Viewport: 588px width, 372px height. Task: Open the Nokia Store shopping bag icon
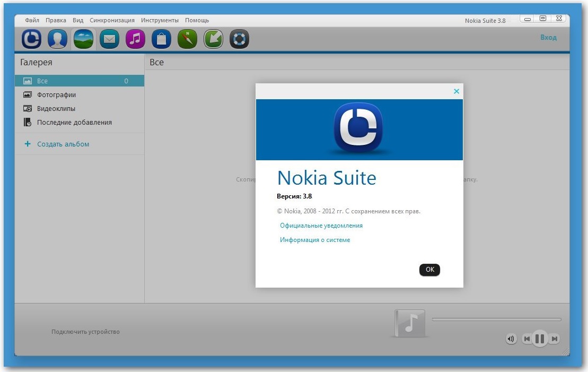pyautogui.click(x=161, y=39)
